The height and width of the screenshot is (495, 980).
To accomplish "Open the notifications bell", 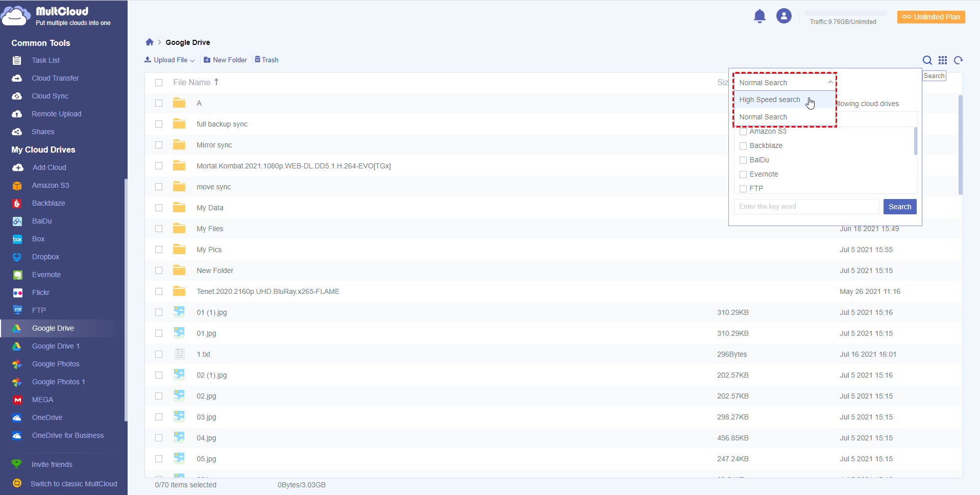I will (x=759, y=16).
